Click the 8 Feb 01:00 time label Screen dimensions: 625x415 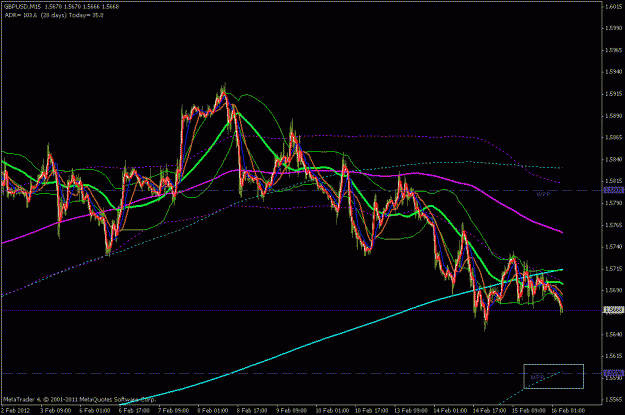(x=213, y=410)
